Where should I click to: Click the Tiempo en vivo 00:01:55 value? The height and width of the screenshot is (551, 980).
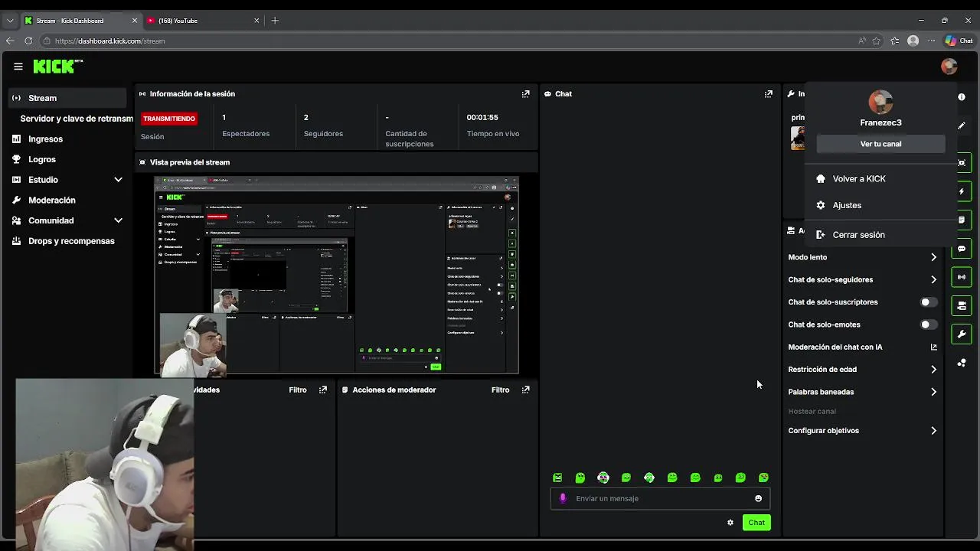[x=482, y=117]
